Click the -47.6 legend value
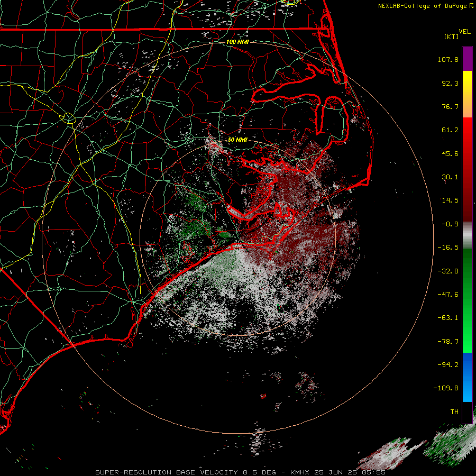This screenshot has height=476, width=476. click(448, 295)
